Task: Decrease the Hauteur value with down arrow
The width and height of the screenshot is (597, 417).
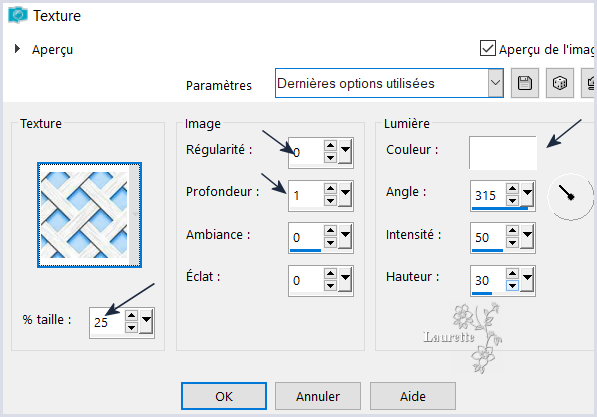Action: 512,285
